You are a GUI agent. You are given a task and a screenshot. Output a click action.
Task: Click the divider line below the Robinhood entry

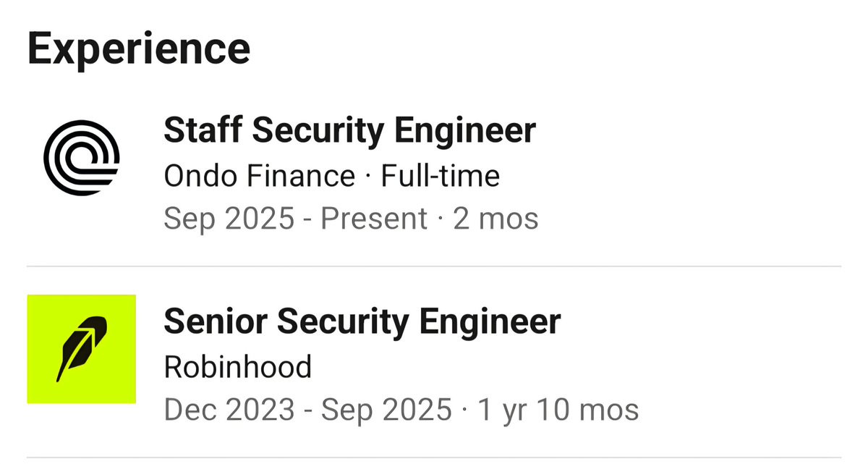434,457
